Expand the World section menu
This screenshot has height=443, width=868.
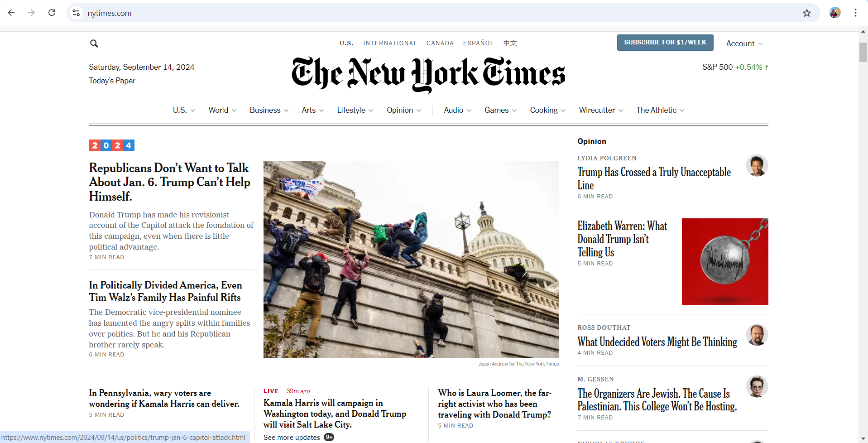coord(222,110)
